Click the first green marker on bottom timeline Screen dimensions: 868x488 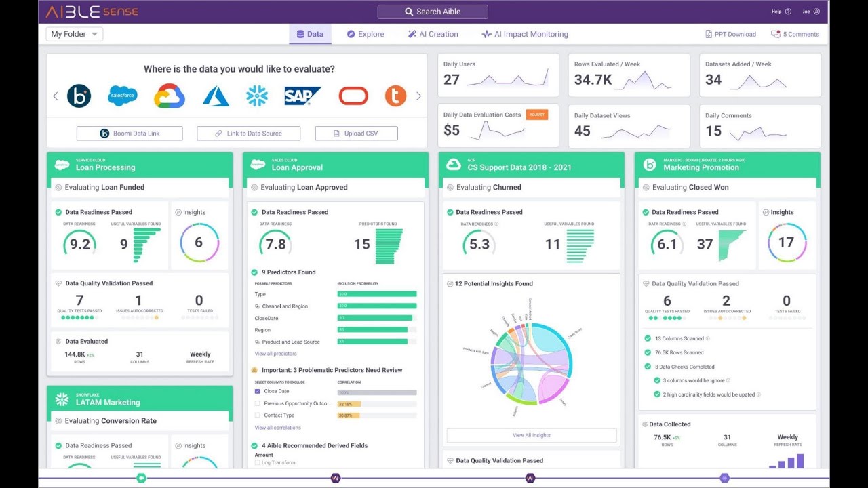click(141, 478)
